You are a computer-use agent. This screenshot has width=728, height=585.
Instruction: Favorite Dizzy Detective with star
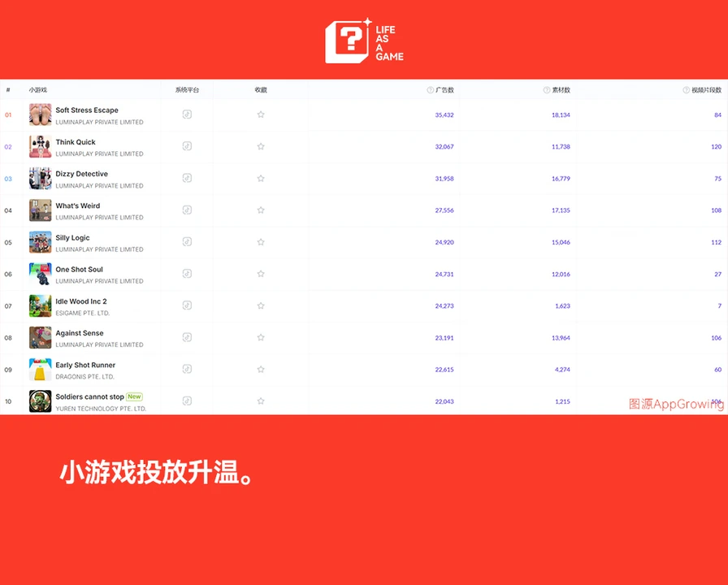click(261, 178)
